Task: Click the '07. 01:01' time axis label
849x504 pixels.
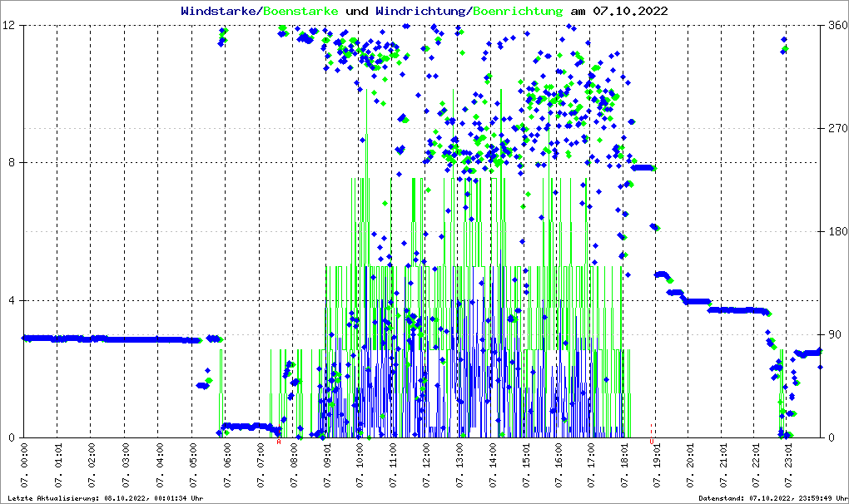Action: [x=57, y=466]
